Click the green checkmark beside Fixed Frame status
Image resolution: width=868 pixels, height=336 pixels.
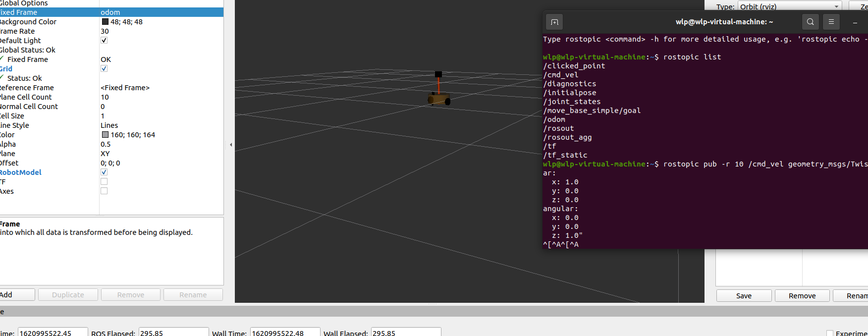coord(2,59)
